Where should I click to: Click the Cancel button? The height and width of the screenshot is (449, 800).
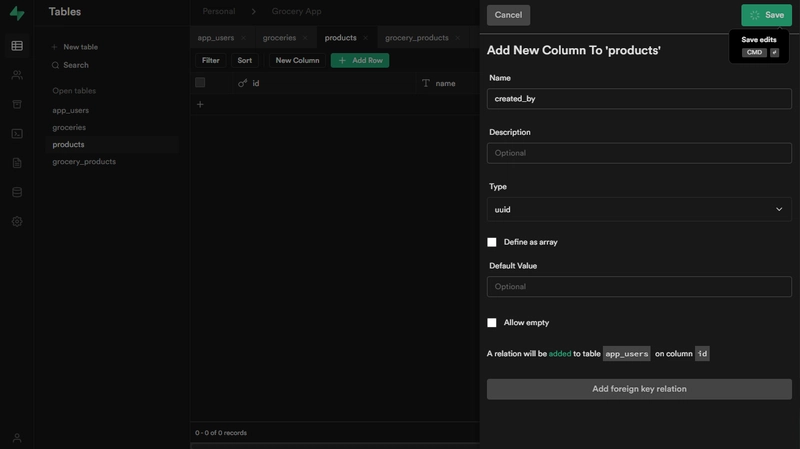508,15
